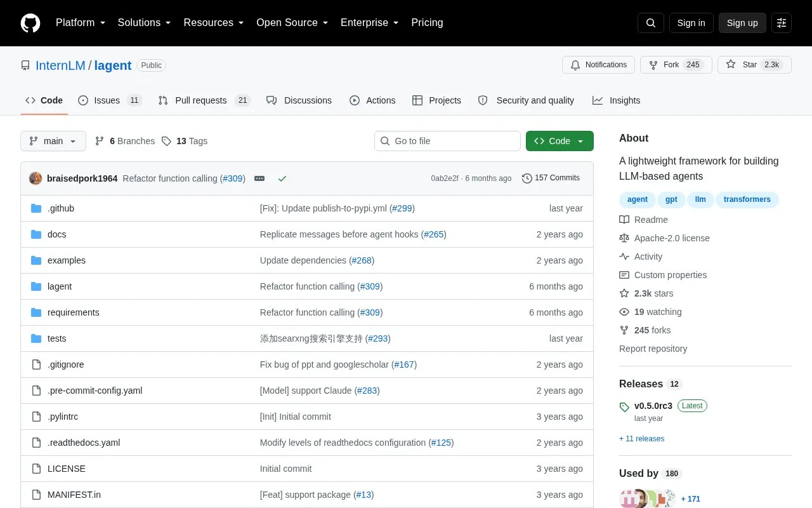The height and width of the screenshot is (508, 812).
Task: Click the + 11 releases link
Action: (642, 439)
